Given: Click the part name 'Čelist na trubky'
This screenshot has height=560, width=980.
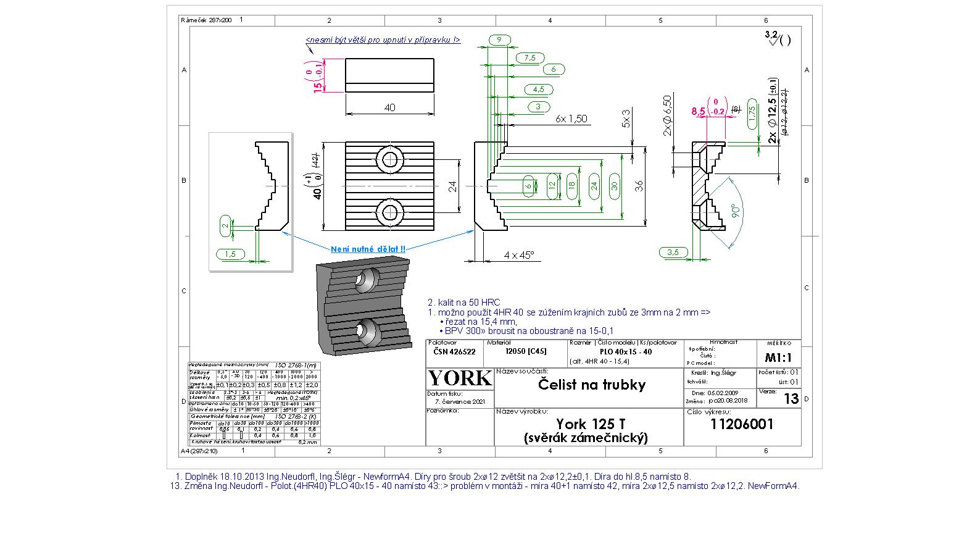Looking at the screenshot, I should [x=591, y=385].
